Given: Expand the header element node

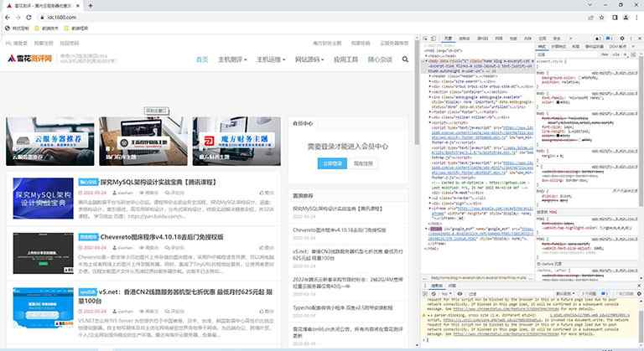Looking at the screenshot, I should point(429,76).
